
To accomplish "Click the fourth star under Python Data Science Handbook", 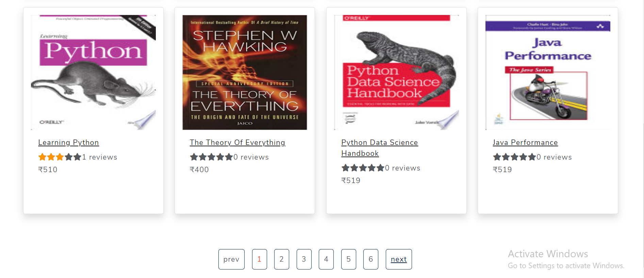I will 371,168.
